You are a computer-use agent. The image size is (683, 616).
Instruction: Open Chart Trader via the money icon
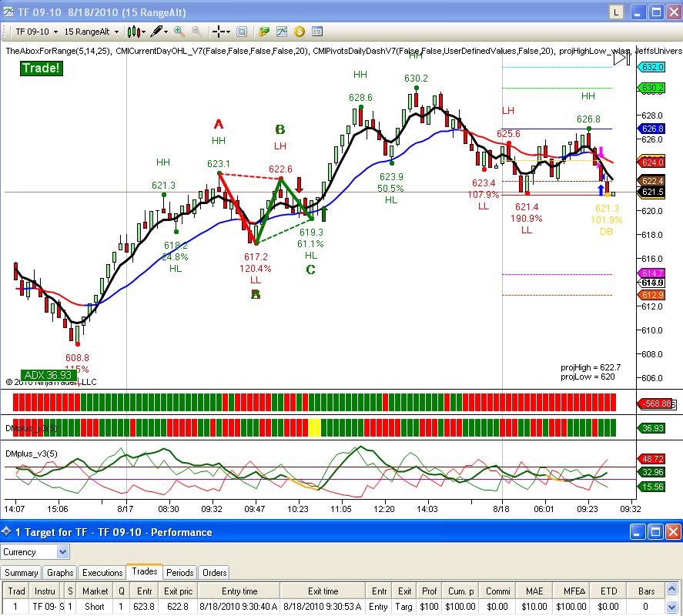(x=263, y=32)
